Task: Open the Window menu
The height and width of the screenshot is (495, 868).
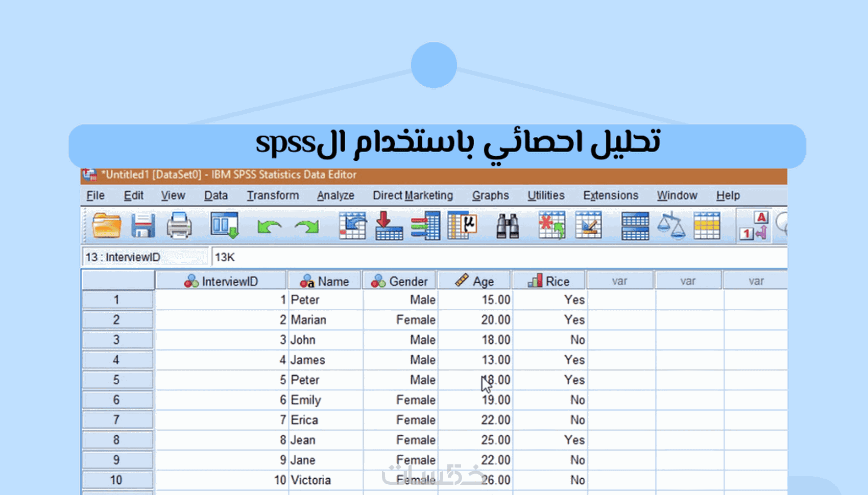Action: (x=677, y=195)
